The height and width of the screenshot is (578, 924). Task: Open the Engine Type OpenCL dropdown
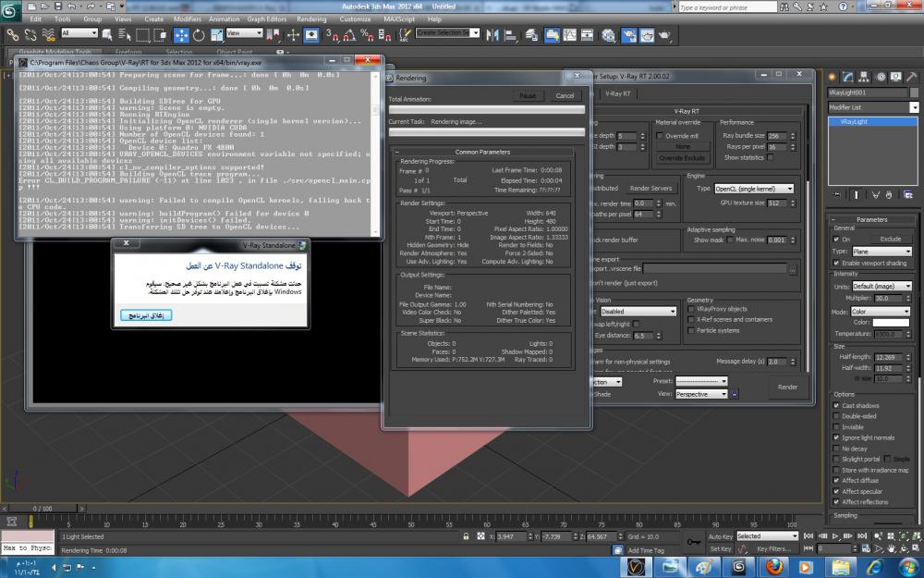click(x=754, y=189)
